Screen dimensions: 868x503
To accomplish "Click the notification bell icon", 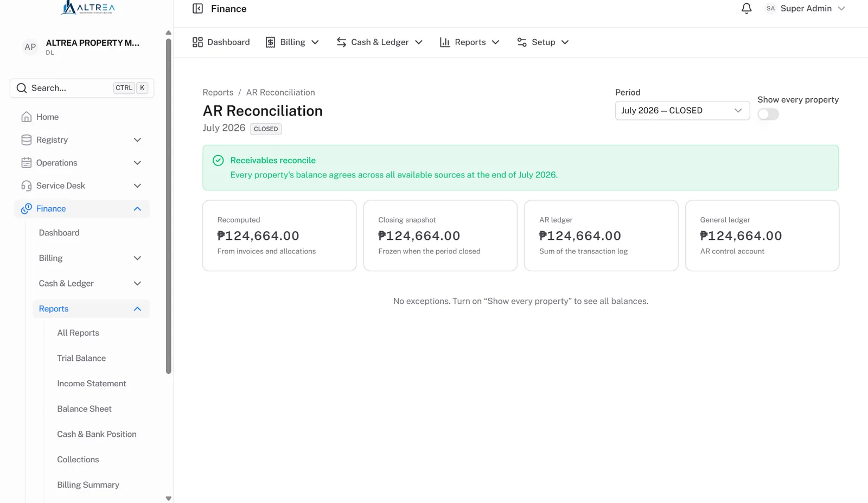I will click(x=746, y=9).
